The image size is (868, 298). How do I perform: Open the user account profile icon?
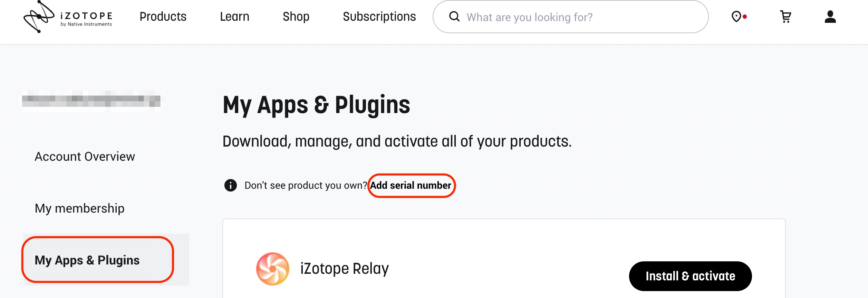pos(830,17)
